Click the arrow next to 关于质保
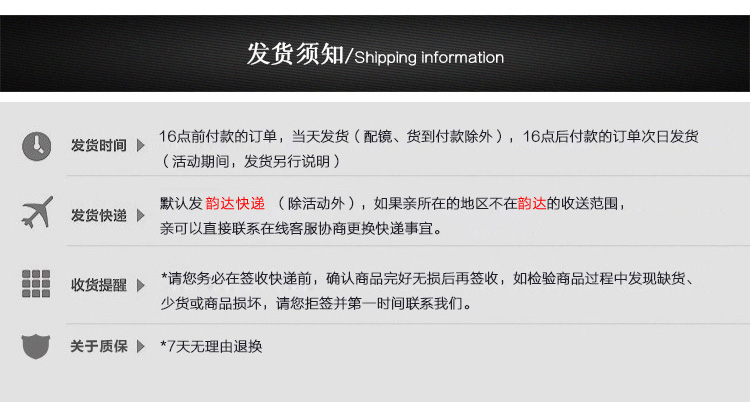Viewport: 750px width, 402px height. coord(141,346)
